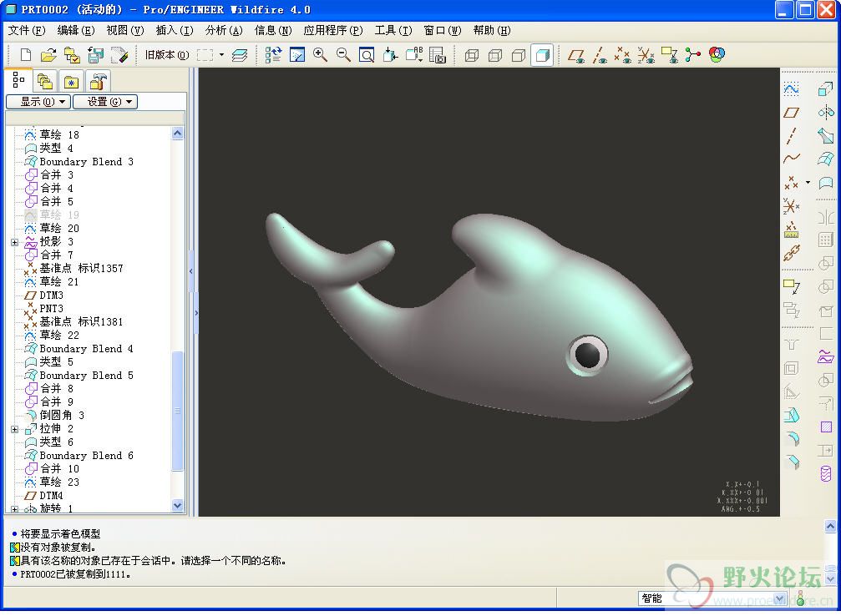Open an existing file via folder icon
Image resolution: width=841 pixels, height=616 pixels.
click(x=48, y=55)
